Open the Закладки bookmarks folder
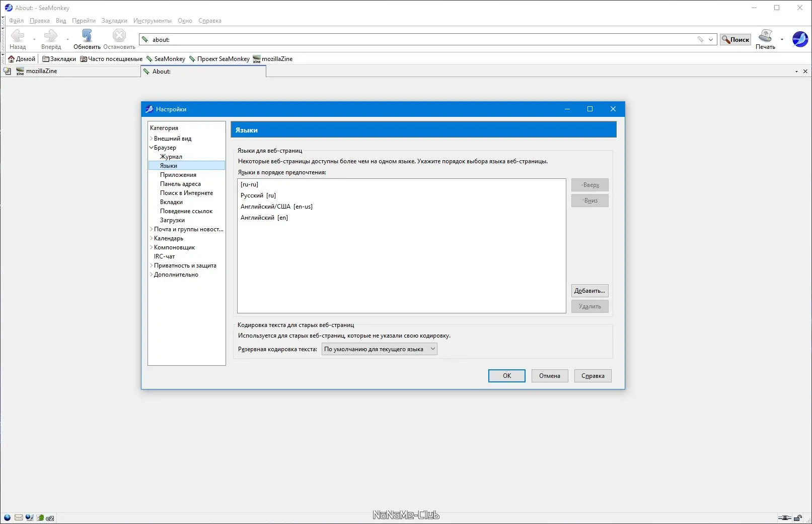 [x=59, y=59]
